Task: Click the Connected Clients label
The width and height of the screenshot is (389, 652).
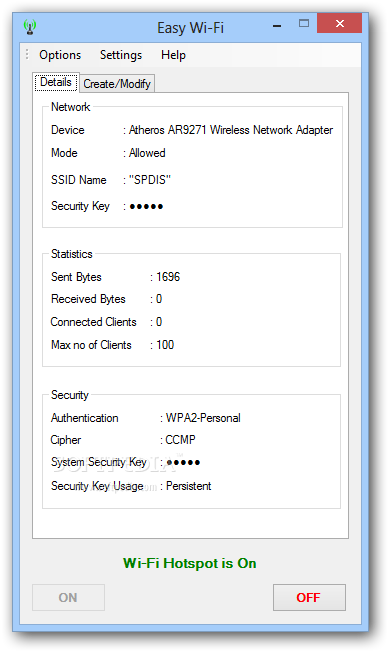Action: [x=94, y=322]
